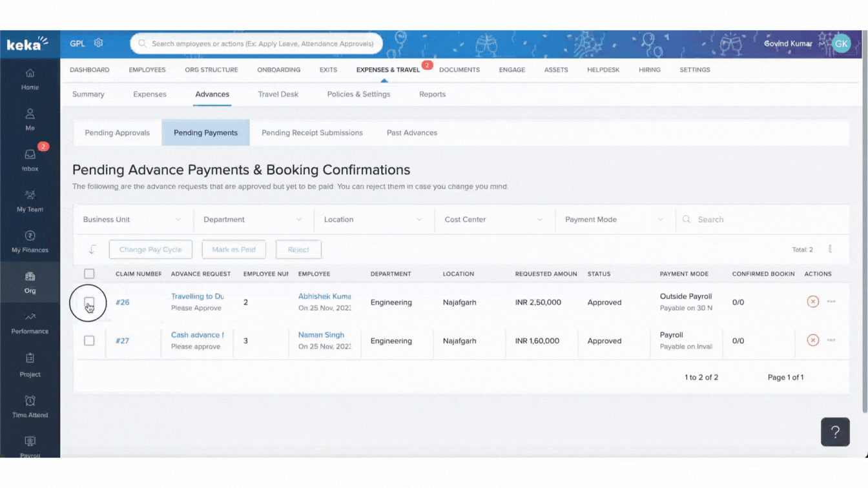The height and width of the screenshot is (488, 868).
Task: Tick the checkbox for claim #27
Action: [x=89, y=341]
